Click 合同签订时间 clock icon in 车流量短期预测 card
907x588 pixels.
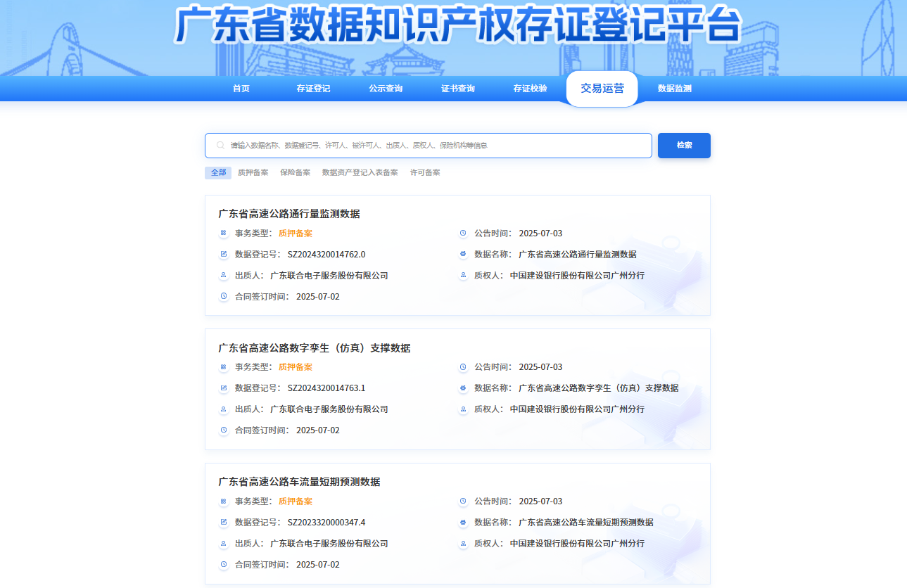click(x=224, y=564)
